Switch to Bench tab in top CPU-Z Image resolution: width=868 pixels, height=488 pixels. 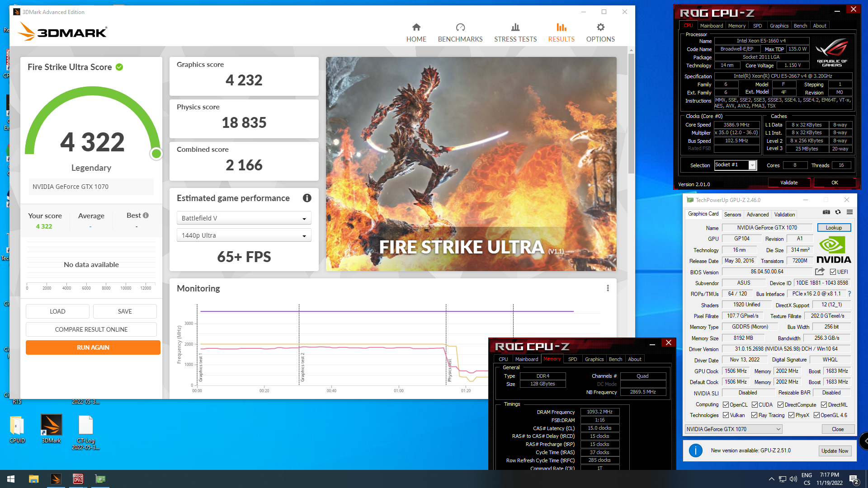click(800, 26)
